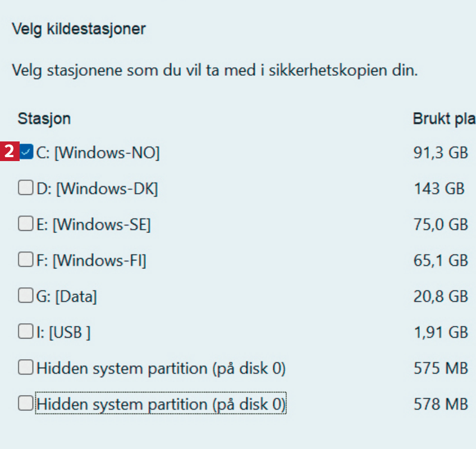476x449 pixels.
Task: Check the 578 MB hidden partition checkbox
Action: 25,404
